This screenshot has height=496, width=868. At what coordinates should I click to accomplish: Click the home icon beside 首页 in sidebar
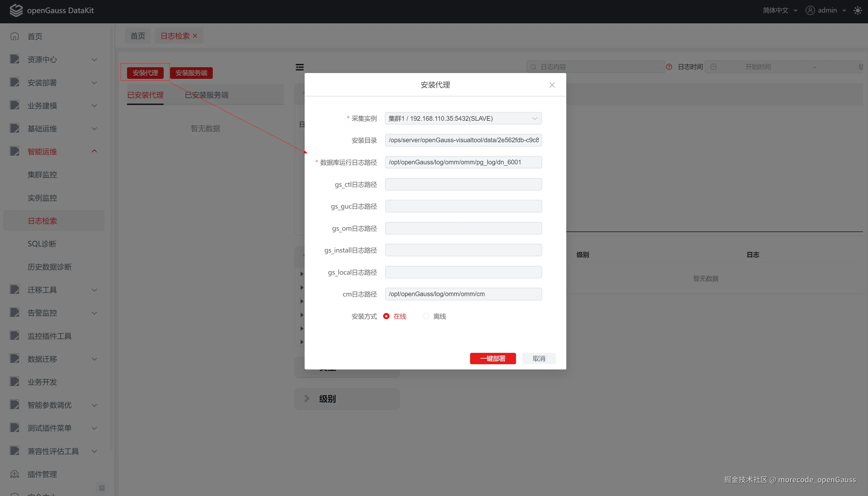14,36
